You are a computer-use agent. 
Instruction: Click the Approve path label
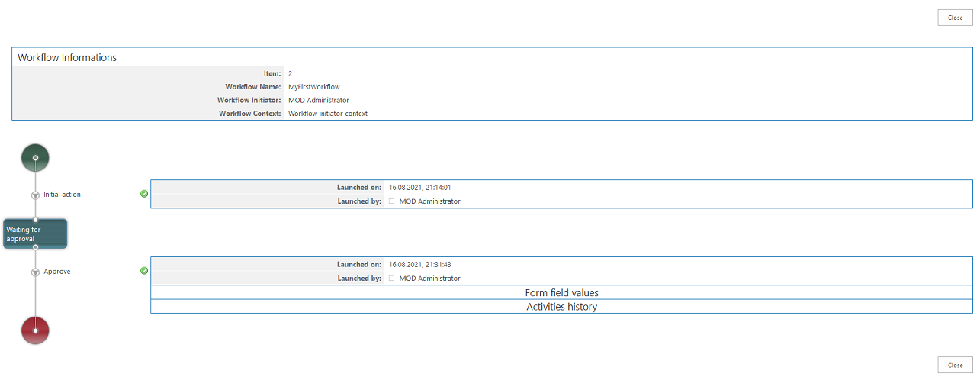(x=56, y=272)
